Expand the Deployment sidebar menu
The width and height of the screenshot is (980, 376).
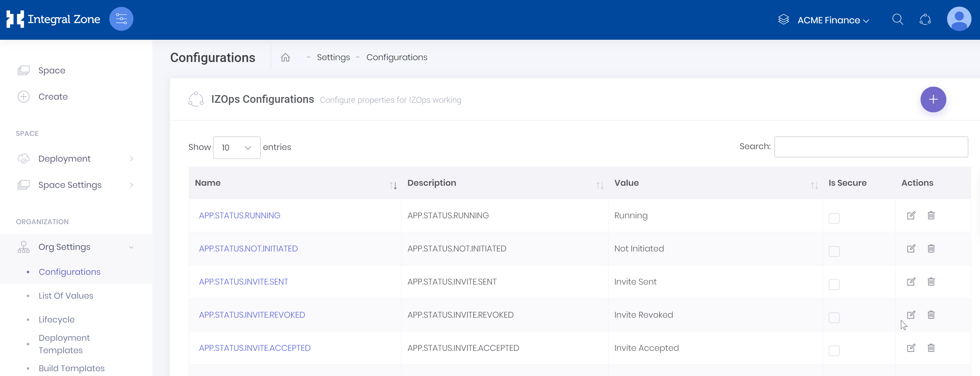(x=76, y=159)
